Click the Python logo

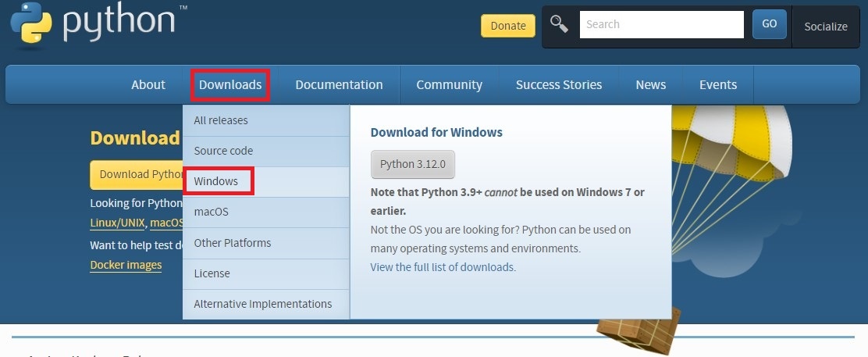click(98, 23)
